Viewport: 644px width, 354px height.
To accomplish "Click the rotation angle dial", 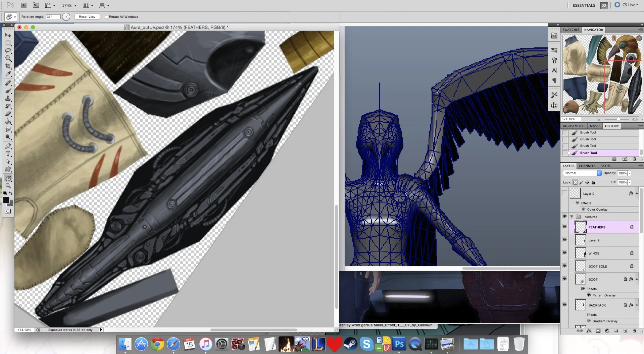I will point(66,17).
